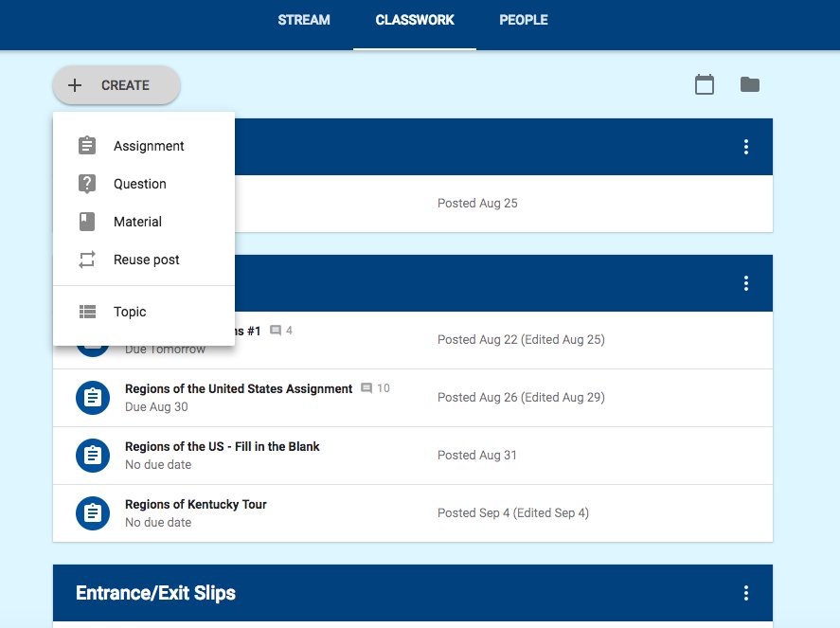Click assignment icon for Regions of Kentucky Tour

tap(93, 513)
